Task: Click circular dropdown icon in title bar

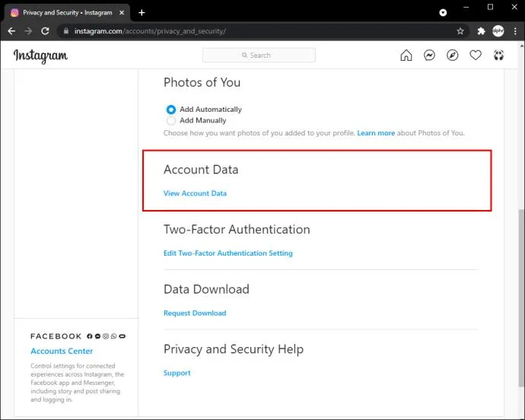Action: tap(443, 13)
